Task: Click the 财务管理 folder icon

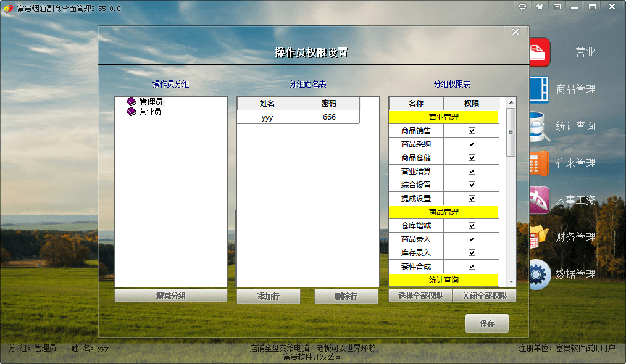Action: point(539,237)
